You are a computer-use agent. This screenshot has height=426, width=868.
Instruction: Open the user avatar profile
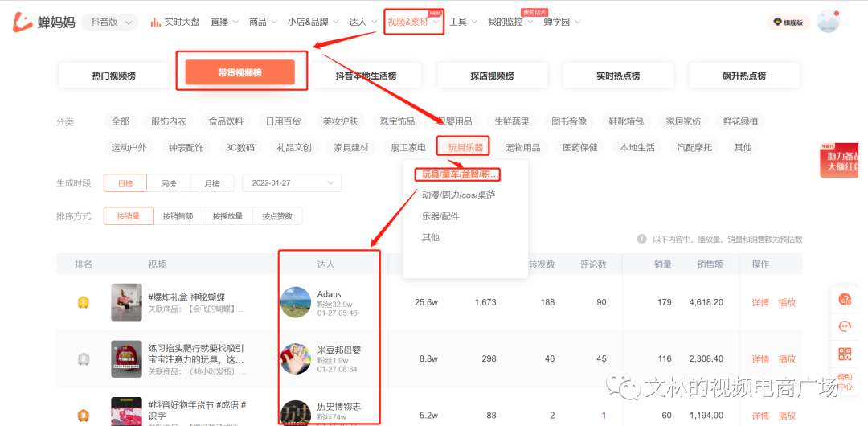click(x=828, y=22)
